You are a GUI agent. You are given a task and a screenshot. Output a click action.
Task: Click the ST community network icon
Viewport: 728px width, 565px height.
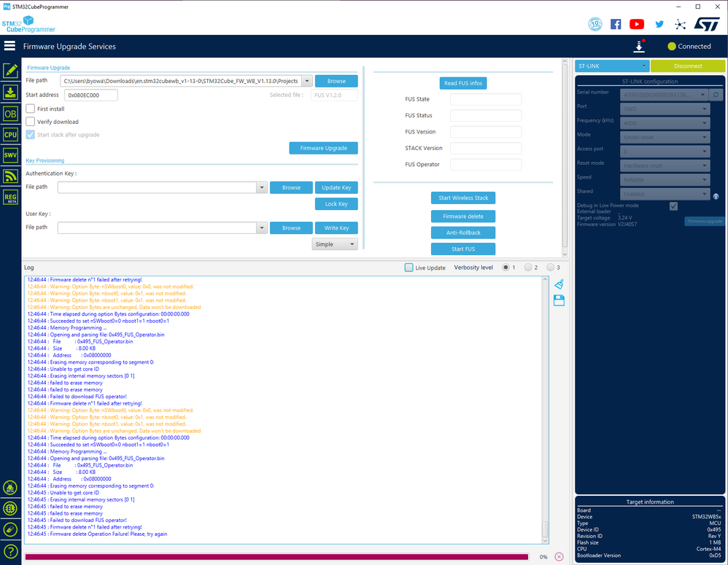(680, 25)
